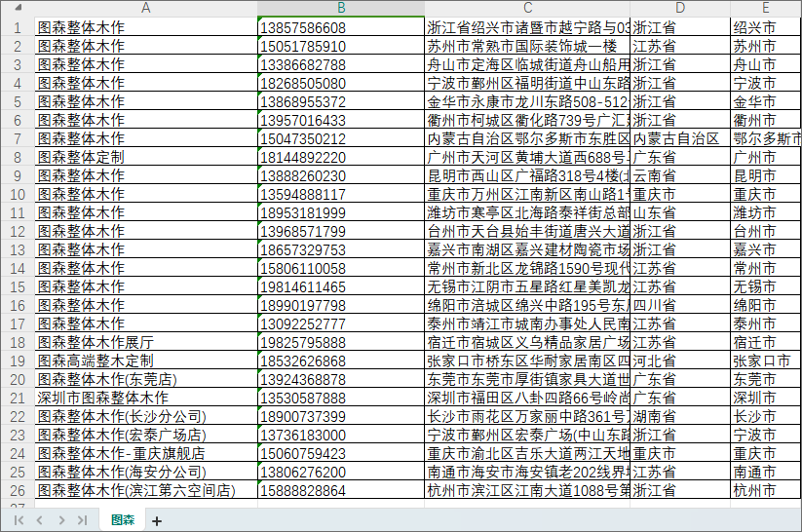Click the 内蒙古自治区 province cell
The image size is (802, 532).
tap(680, 138)
